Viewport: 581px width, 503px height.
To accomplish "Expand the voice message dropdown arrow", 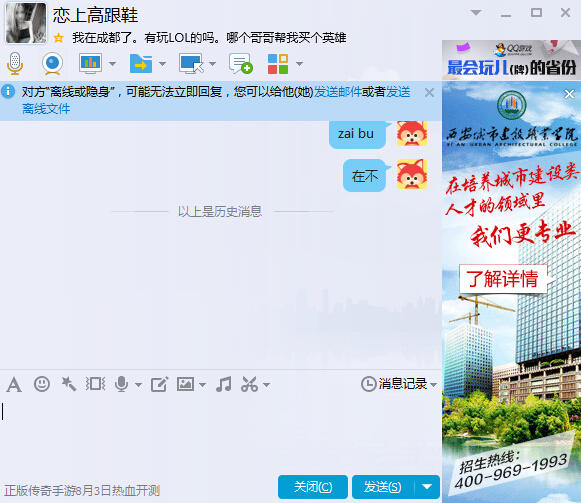I will click(x=138, y=385).
